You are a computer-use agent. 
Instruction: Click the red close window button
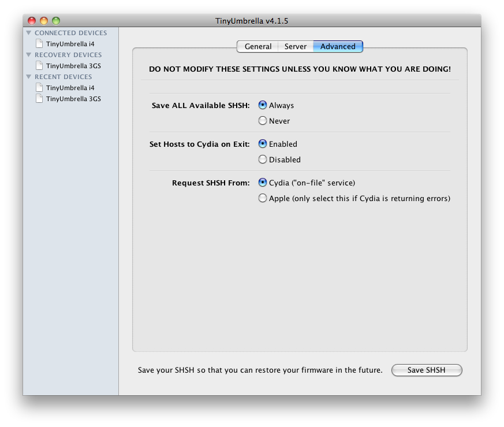pyautogui.click(x=32, y=21)
